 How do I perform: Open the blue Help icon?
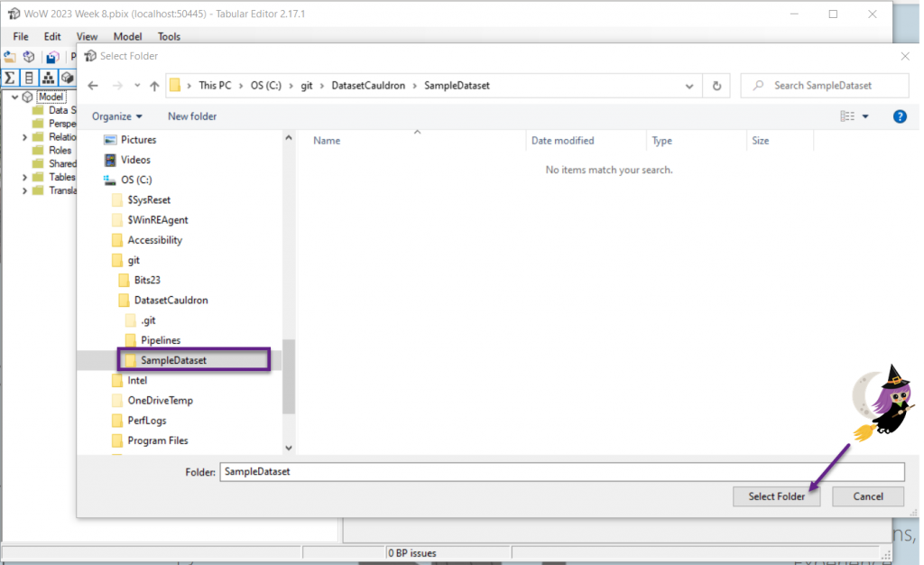click(x=900, y=116)
